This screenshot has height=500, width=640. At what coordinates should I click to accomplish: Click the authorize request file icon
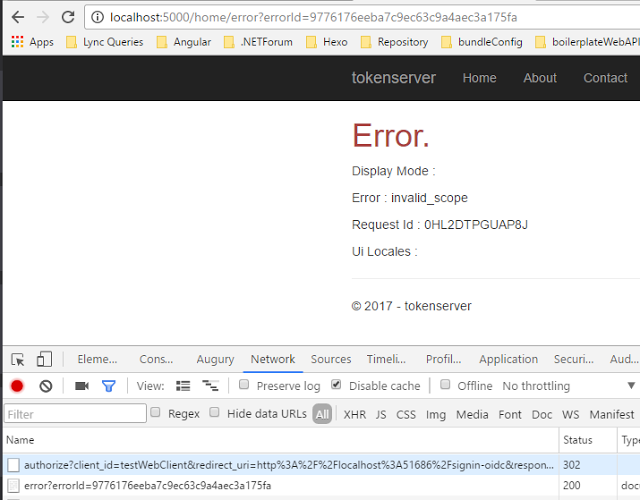[13, 465]
